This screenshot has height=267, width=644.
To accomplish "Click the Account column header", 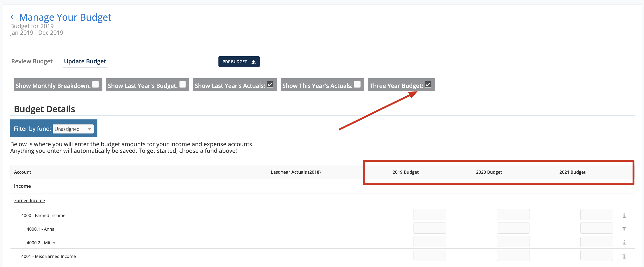I will pos(22,172).
